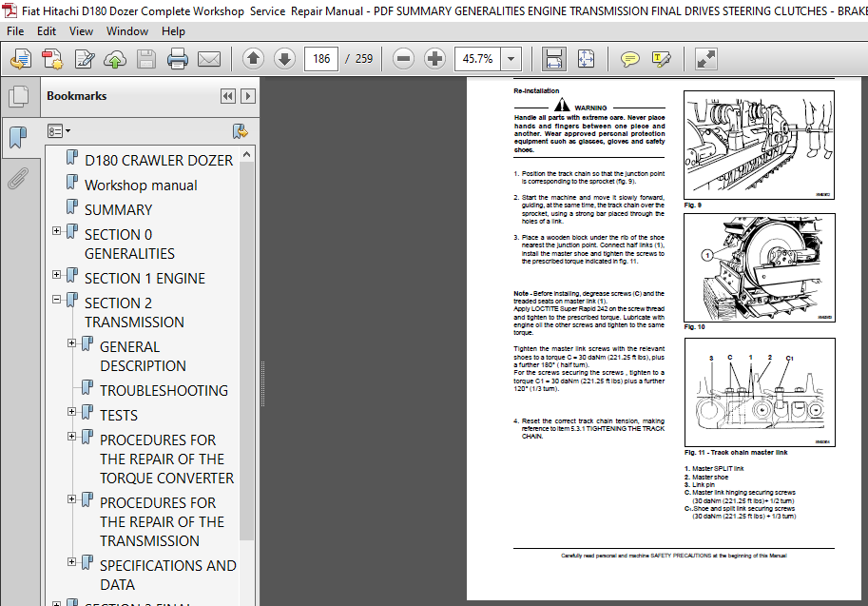868x606 pixels.
Task: Expand the SECTION 1 ENGINE bookmark
Action: pyautogui.click(x=56, y=274)
